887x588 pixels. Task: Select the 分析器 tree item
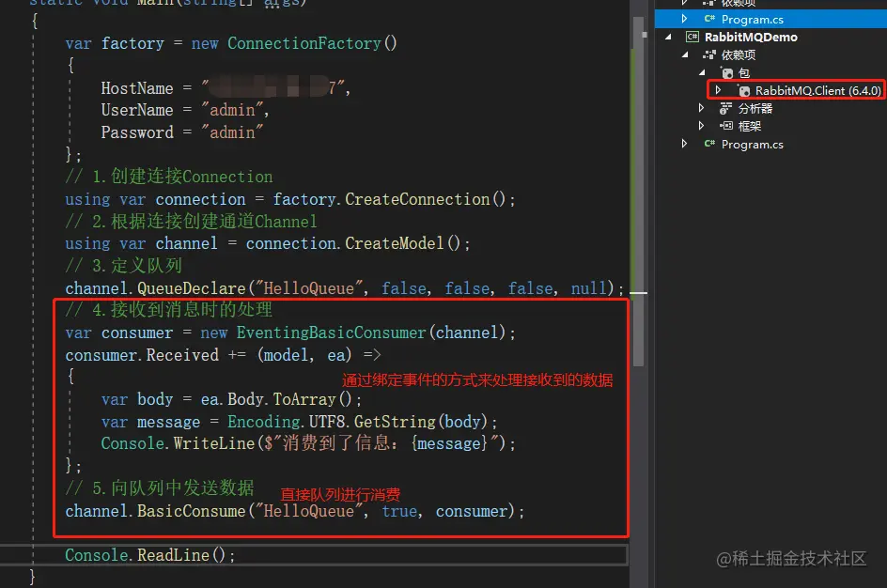[755, 108]
